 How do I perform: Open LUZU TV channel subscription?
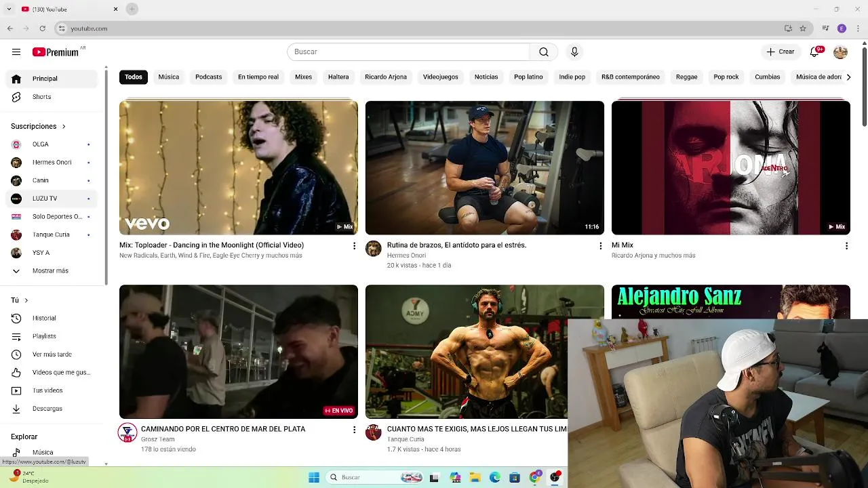coord(52,199)
